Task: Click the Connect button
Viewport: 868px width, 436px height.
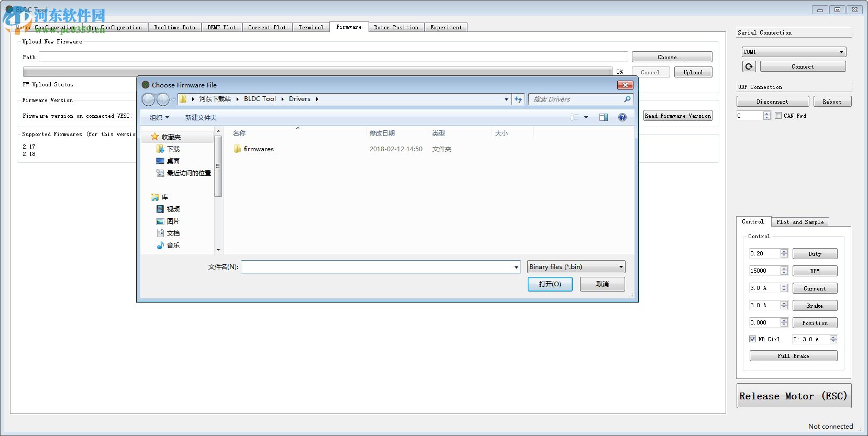Action: pyautogui.click(x=803, y=66)
